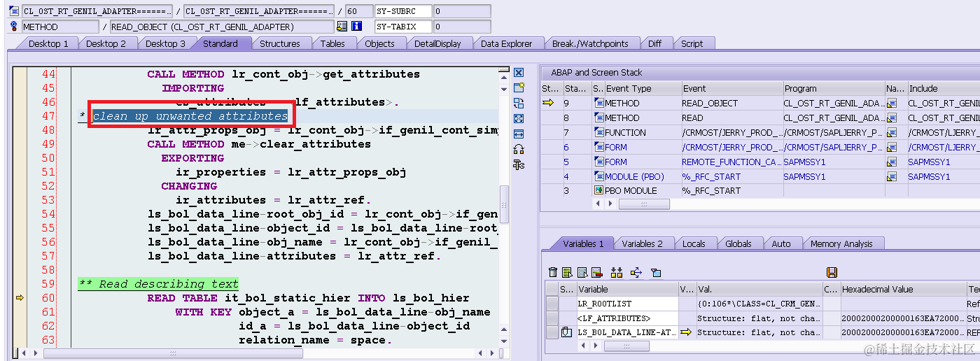
Task: Click the navigate icon left of info icon
Action: click(x=342, y=27)
